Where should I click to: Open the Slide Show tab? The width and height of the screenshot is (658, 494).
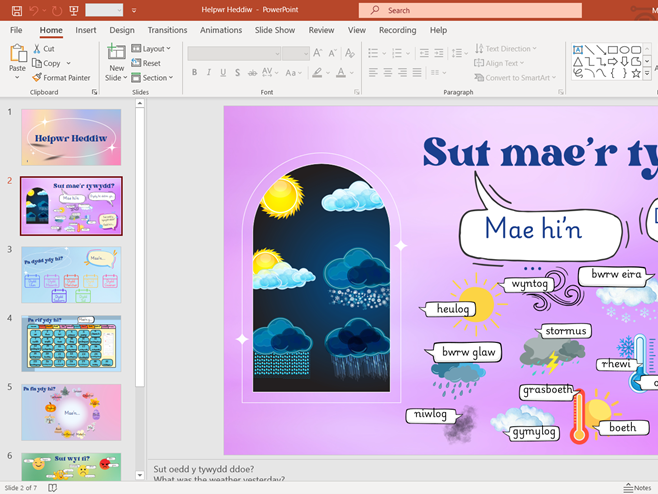(274, 30)
